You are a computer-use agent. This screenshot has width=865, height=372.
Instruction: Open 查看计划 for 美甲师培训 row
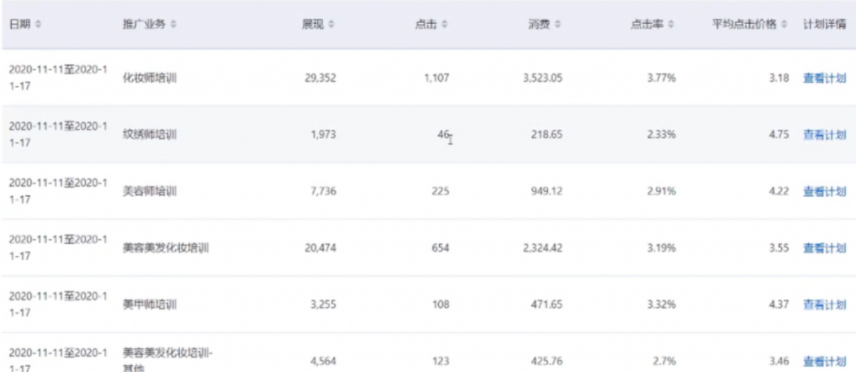(824, 305)
